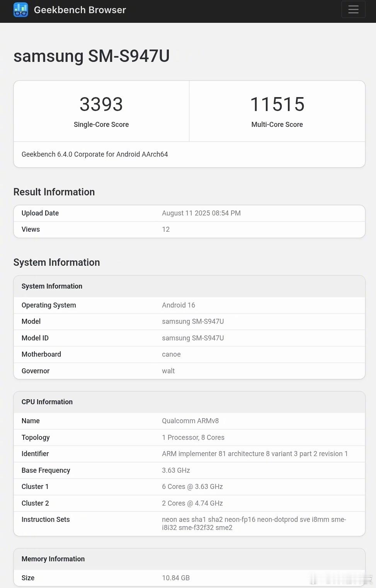The image size is (376, 588).
Task: Go to Geekbench Browser home link
Action: point(80,10)
